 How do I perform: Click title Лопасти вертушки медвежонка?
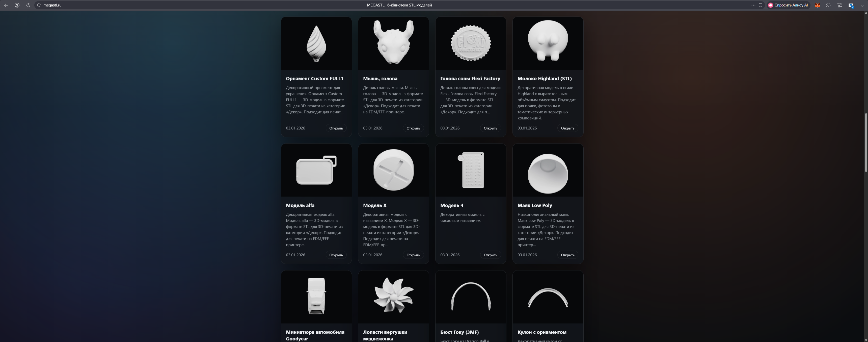pyautogui.click(x=385, y=335)
